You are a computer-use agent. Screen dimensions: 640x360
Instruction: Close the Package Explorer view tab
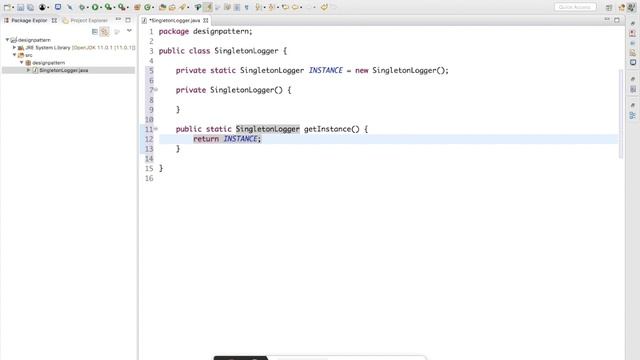point(54,20)
